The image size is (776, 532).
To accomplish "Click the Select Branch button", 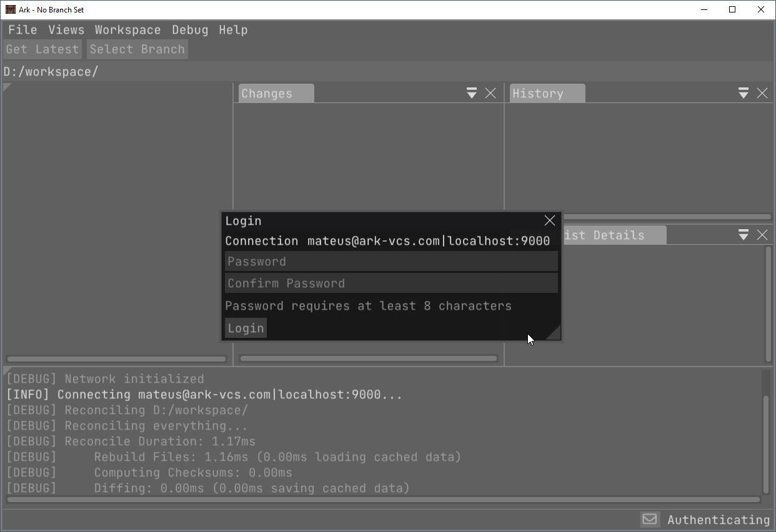I will 137,49.
